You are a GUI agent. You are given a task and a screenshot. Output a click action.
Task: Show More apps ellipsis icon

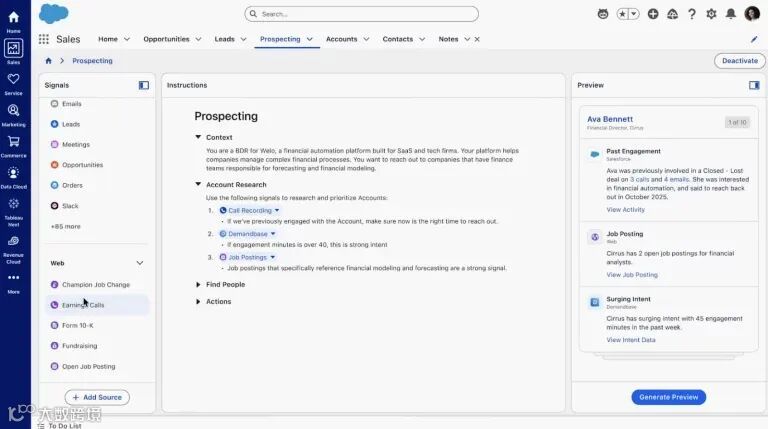pos(14,278)
